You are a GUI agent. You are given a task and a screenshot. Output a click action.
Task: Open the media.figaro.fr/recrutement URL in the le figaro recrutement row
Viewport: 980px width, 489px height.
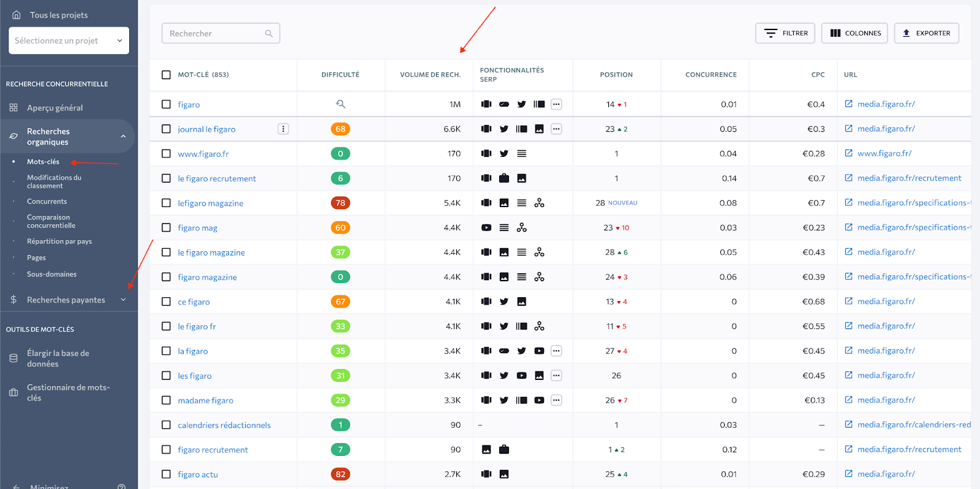909,178
